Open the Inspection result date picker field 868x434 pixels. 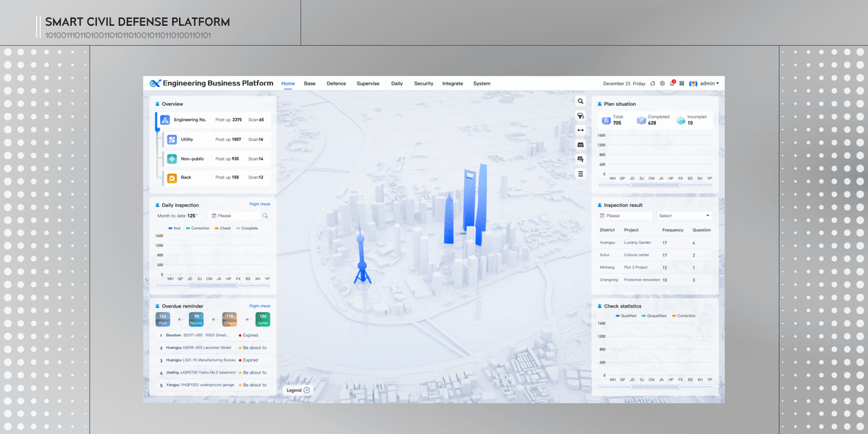click(625, 216)
